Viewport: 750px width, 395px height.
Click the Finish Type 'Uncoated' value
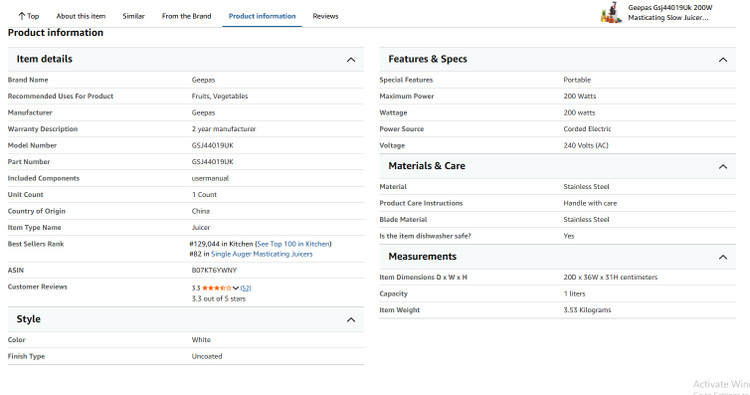(207, 356)
